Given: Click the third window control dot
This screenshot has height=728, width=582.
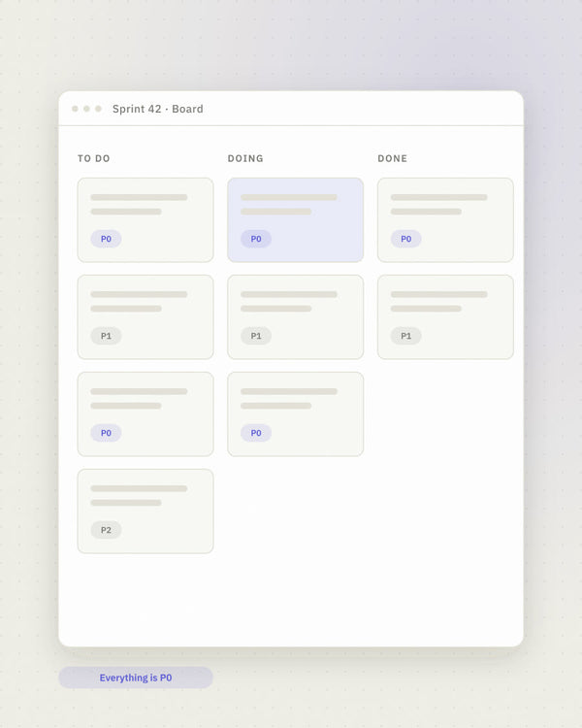Looking at the screenshot, I should pos(98,109).
